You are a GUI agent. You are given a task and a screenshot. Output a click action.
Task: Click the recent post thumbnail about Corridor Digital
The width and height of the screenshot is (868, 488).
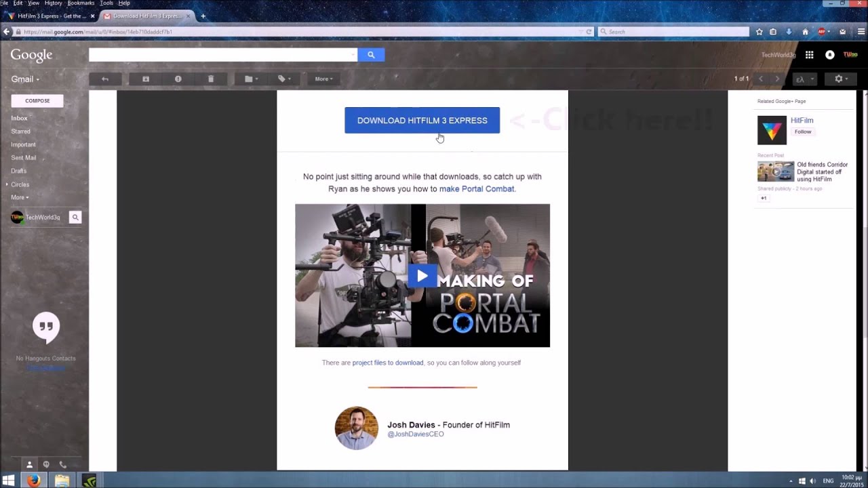[x=775, y=171]
